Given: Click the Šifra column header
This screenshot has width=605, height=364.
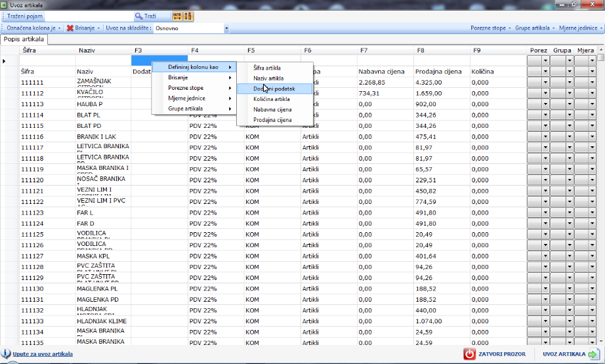Looking at the screenshot, I should click(47, 50).
